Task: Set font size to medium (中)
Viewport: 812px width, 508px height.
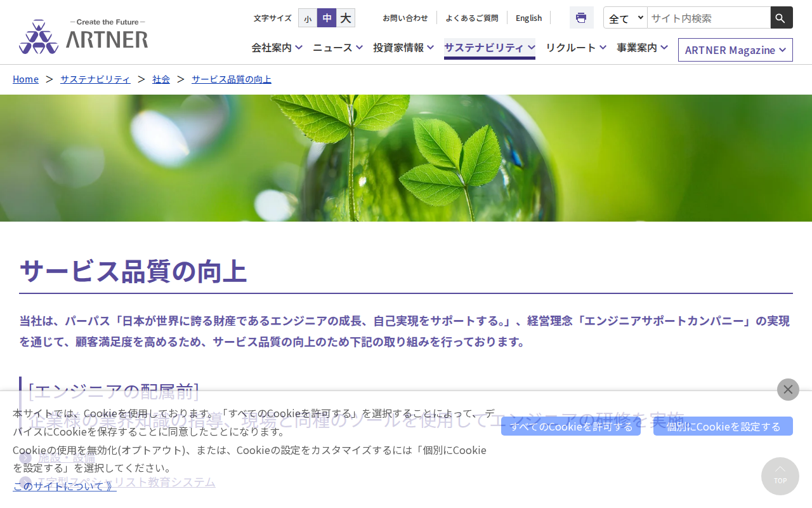Action: [327, 18]
